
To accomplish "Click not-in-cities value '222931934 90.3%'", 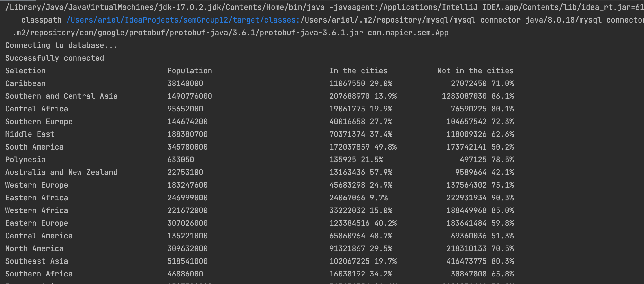I will [x=480, y=198].
